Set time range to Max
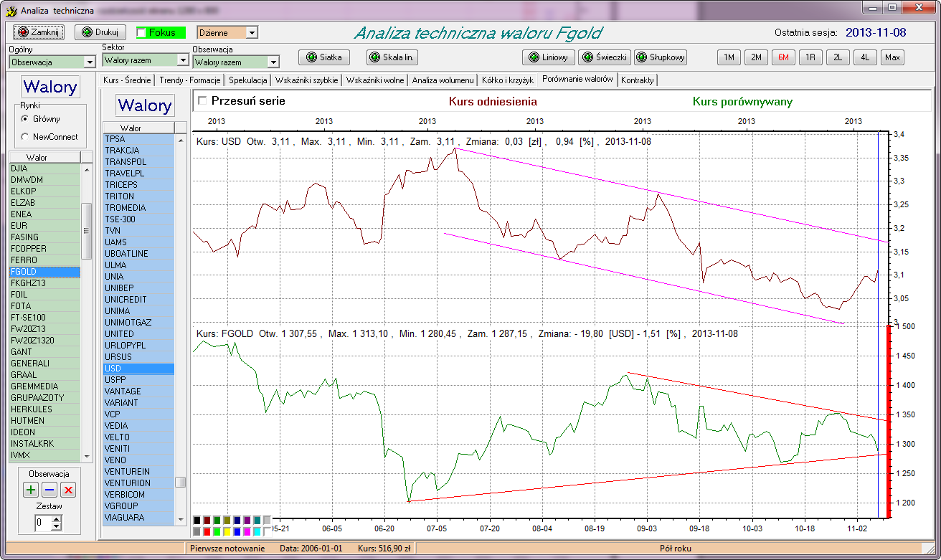 pyautogui.click(x=893, y=57)
